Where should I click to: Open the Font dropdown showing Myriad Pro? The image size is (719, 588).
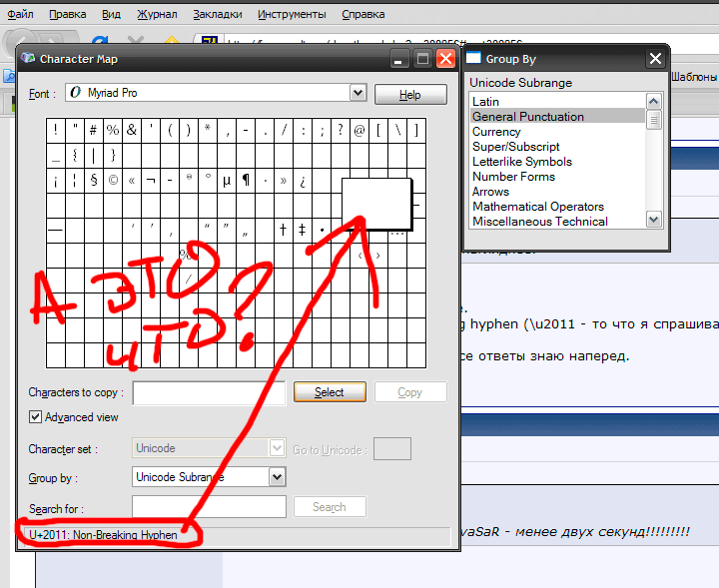click(x=359, y=93)
